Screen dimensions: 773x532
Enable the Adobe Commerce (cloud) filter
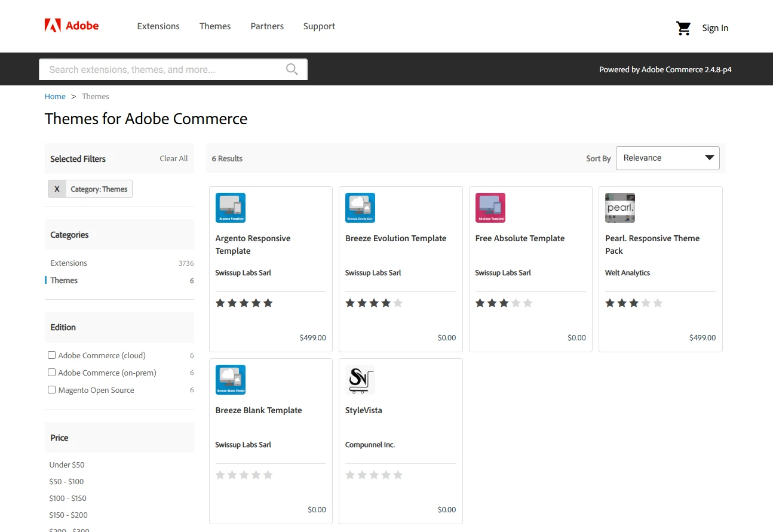51,355
